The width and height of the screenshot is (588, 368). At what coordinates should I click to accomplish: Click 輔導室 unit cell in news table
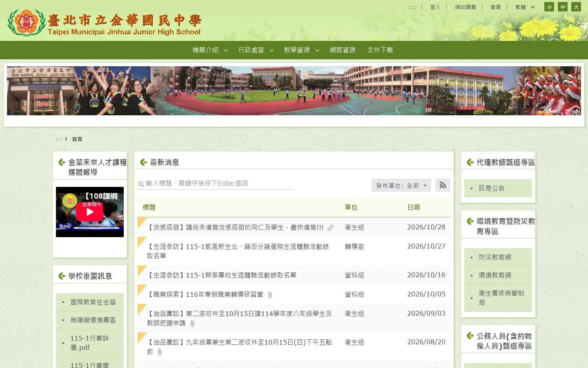(x=354, y=247)
